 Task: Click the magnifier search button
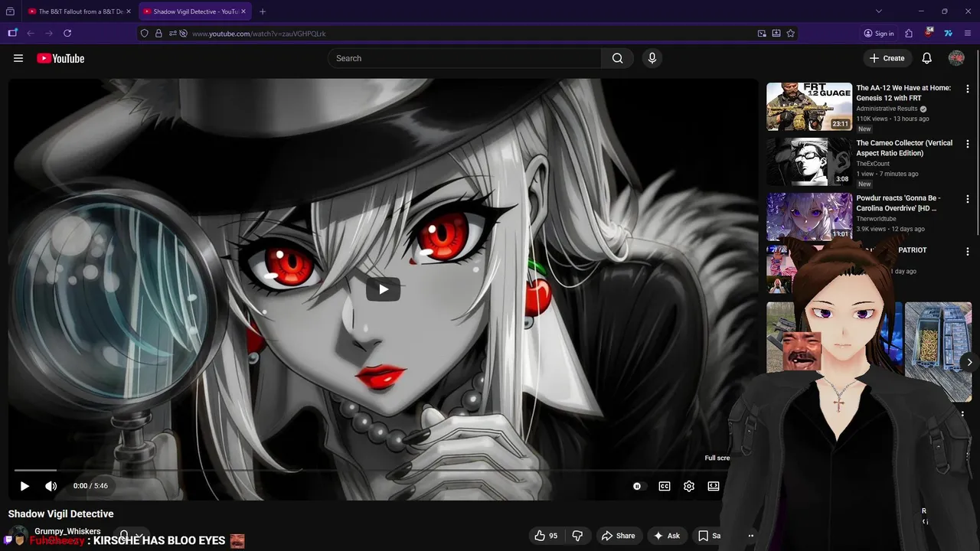tap(617, 58)
